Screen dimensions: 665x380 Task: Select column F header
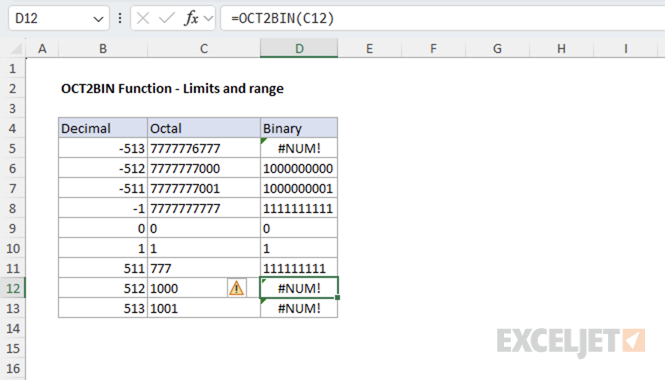point(433,49)
